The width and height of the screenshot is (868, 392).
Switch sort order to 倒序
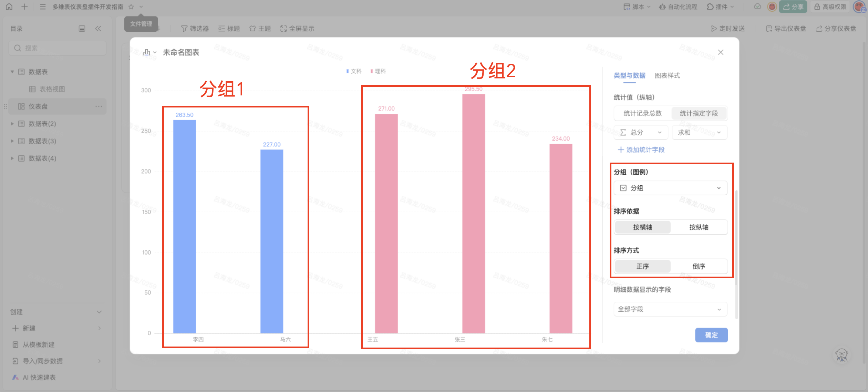[x=699, y=266]
